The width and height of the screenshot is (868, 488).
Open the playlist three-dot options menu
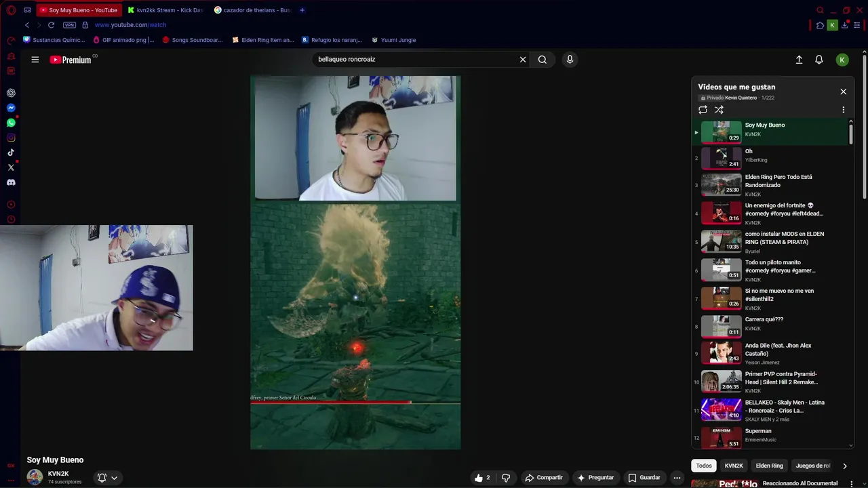coord(844,110)
